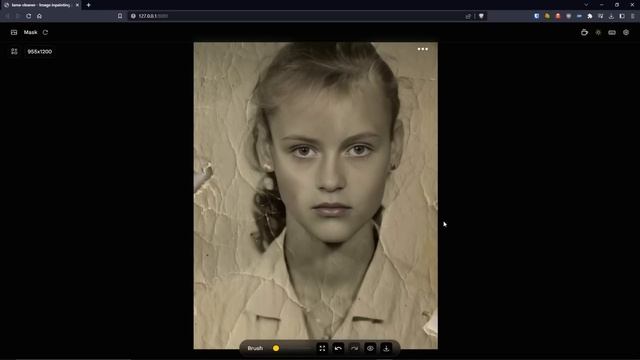Click the blue bar extension icon
This screenshot has height=360, width=640.
click(579, 16)
